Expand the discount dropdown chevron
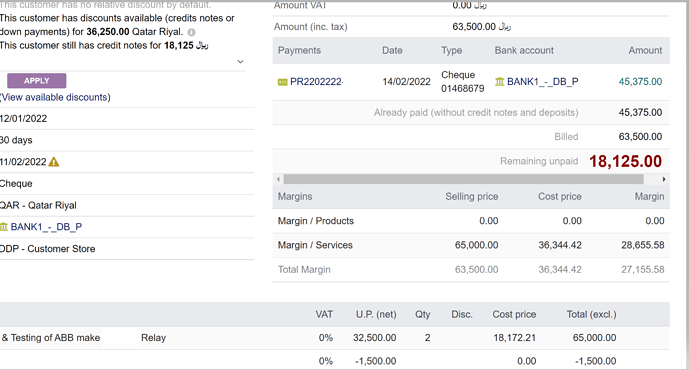 pyautogui.click(x=240, y=62)
